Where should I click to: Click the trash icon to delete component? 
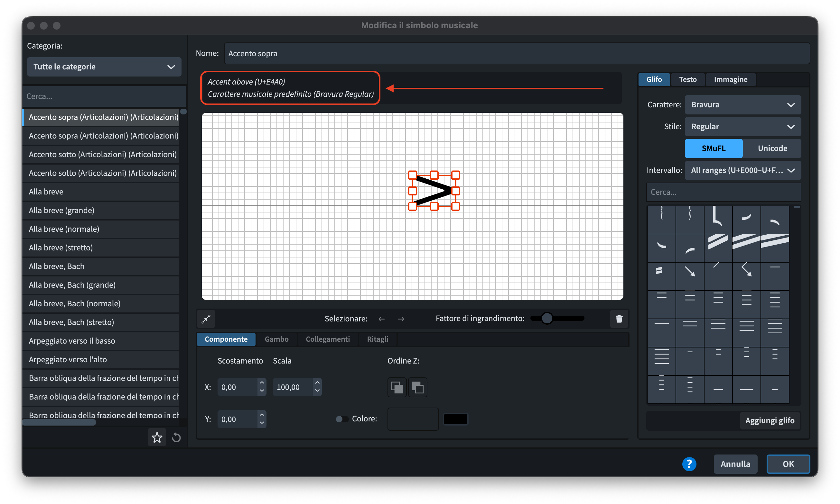pyautogui.click(x=619, y=319)
